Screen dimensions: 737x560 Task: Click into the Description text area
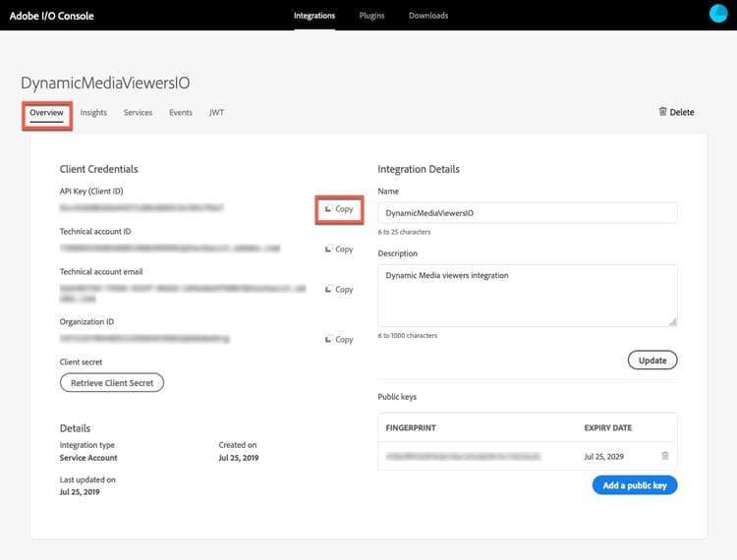(x=528, y=295)
